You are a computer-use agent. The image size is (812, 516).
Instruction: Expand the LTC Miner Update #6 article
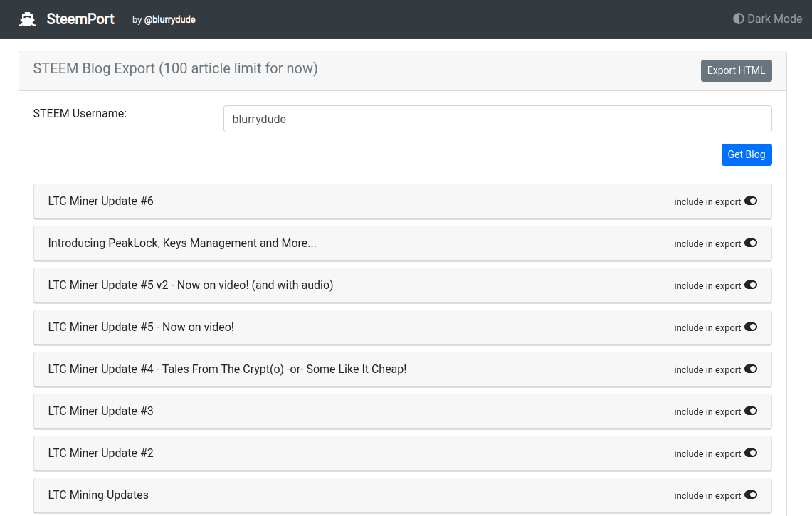[101, 201]
